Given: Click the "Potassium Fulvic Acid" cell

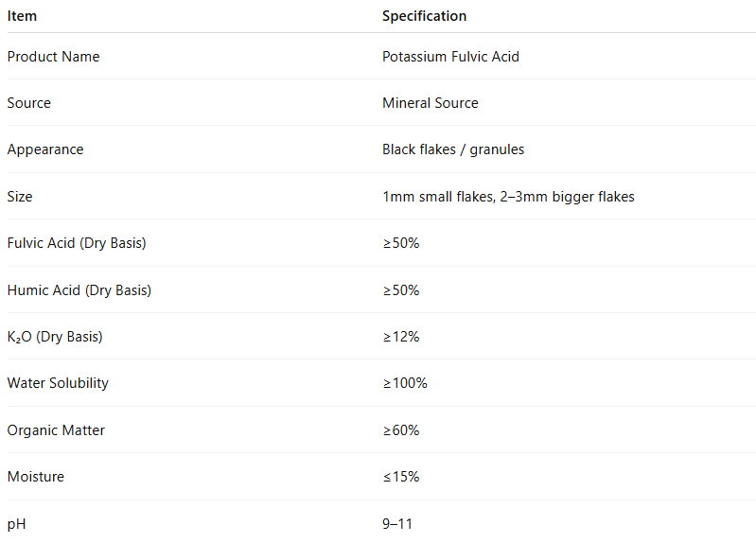Looking at the screenshot, I should click(450, 57).
